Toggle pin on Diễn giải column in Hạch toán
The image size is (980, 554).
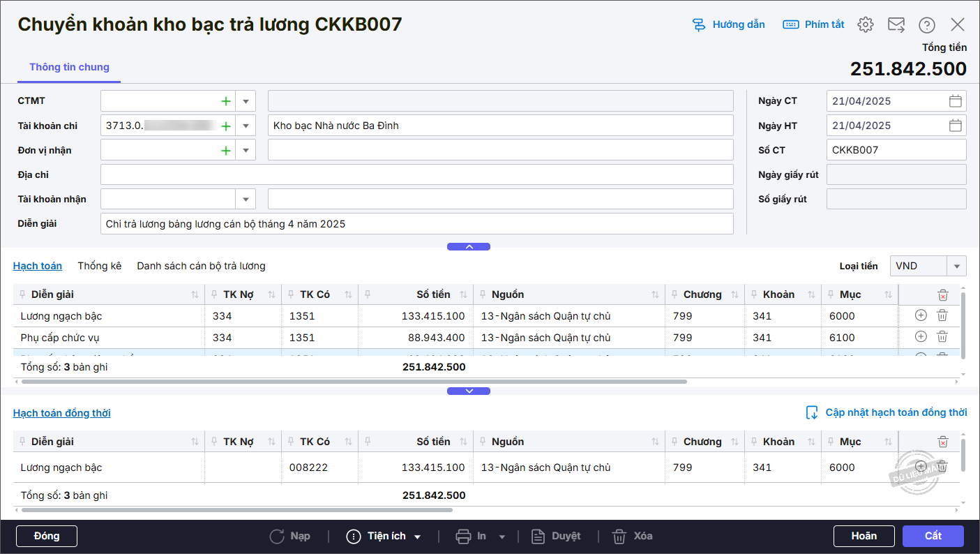point(22,294)
